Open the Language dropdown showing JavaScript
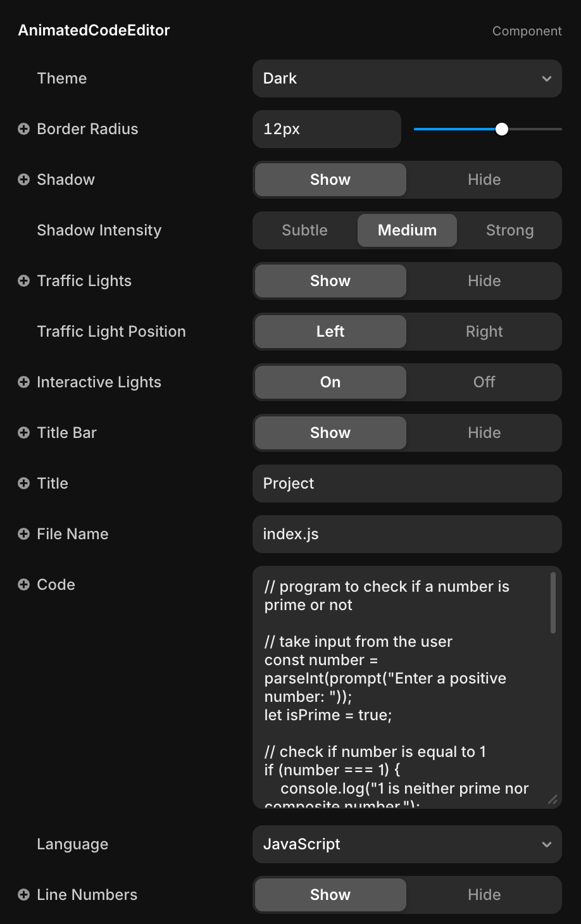This screenshot has height=924, width=581. tap(407, 844)
